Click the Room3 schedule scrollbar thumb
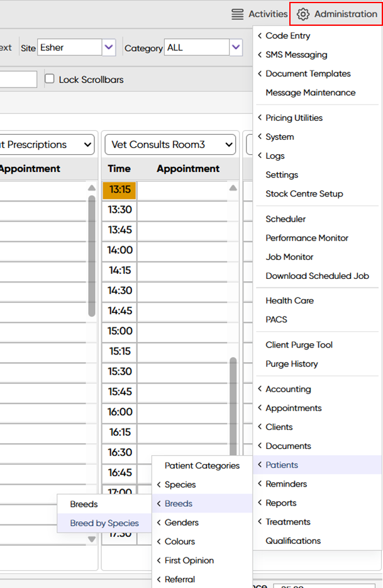Screen dimensions: 383x588 [x=233, y=403]
